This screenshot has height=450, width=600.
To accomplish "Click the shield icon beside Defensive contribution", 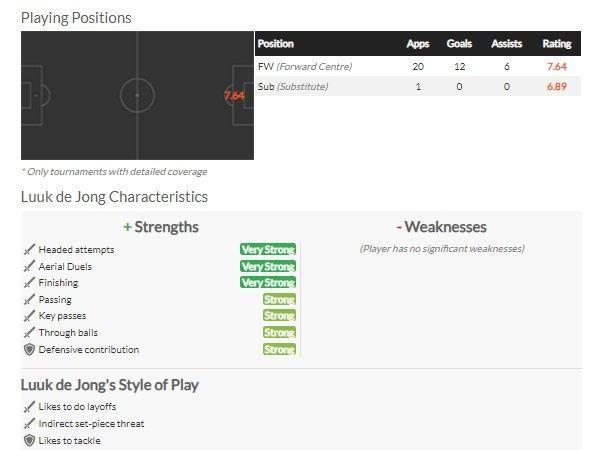I will (29, 349).
